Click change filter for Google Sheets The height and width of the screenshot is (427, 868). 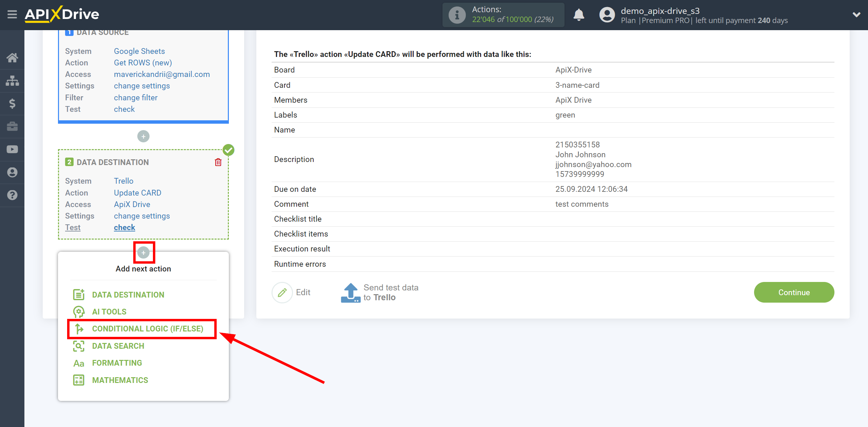point(135,97)
